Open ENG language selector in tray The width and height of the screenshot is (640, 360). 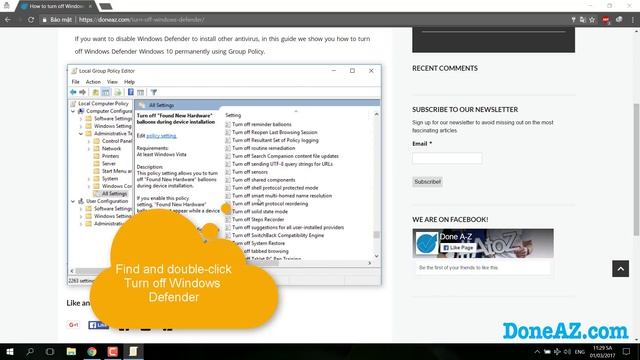coord(580,352)
